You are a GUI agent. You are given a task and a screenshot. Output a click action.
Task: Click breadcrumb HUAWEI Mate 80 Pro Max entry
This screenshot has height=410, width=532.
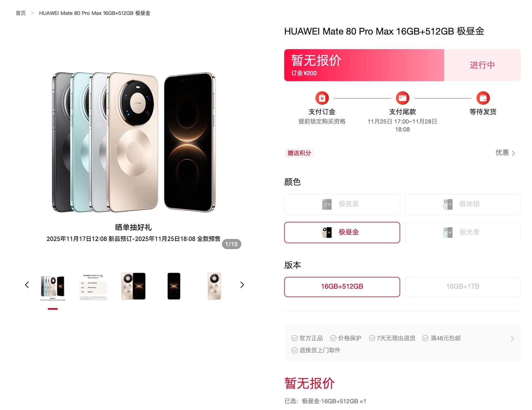(95, 13)
